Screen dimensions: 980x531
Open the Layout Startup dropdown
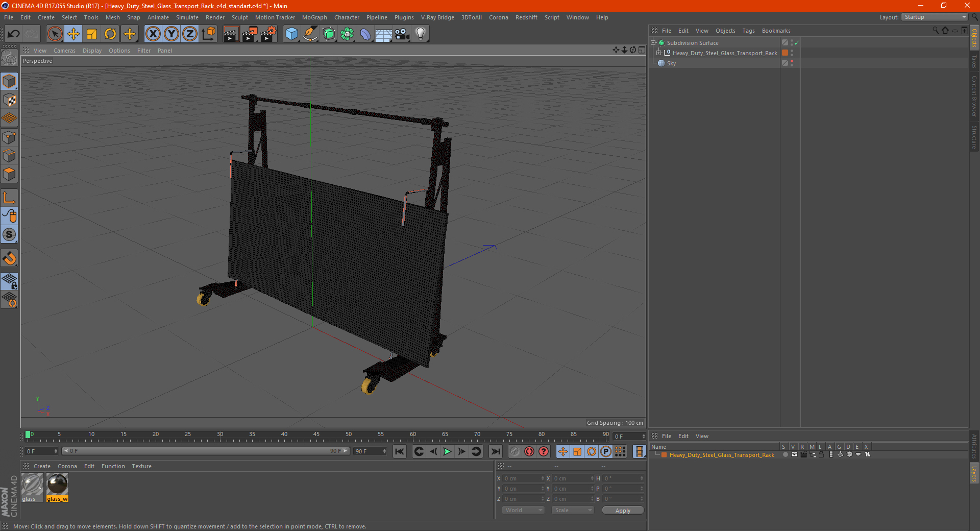pyautogui.click(x=935, y=17)
